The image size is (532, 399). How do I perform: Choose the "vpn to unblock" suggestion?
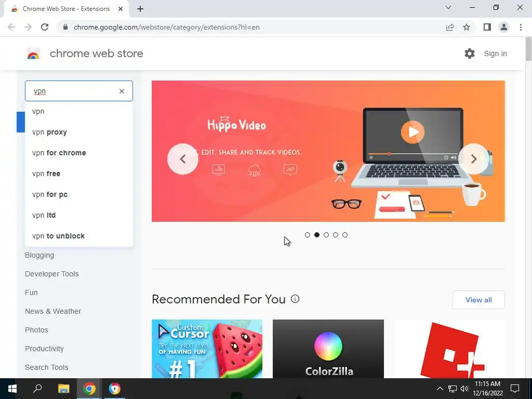(x=79, y=236)
